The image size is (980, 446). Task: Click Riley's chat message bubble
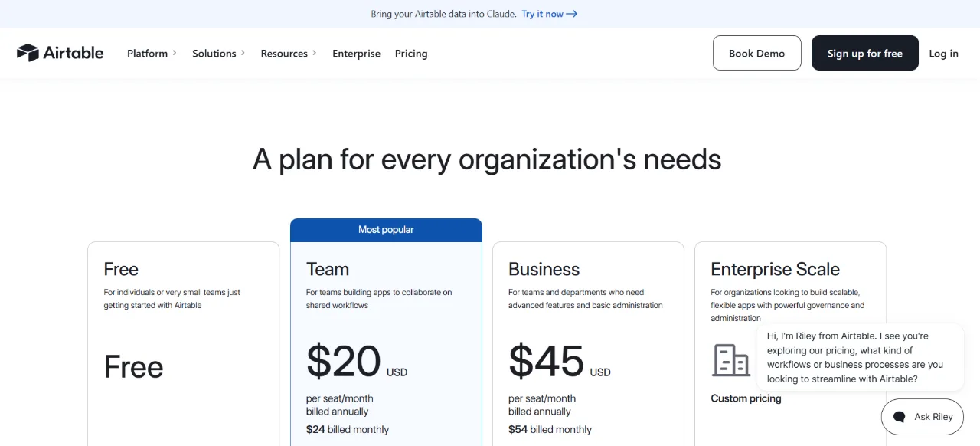(861, 358)
